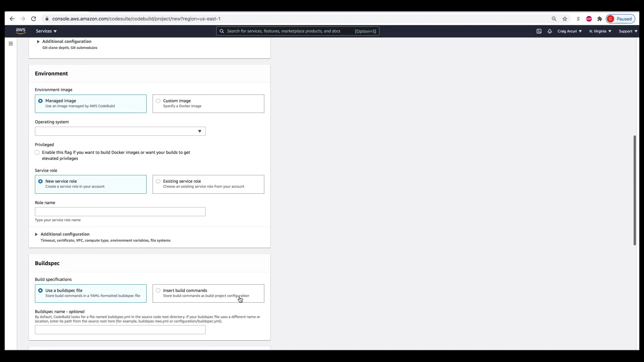This screenshot has height=362, width=644.
Task: Open the notifications bell icon
Action: tap(549, 31)
